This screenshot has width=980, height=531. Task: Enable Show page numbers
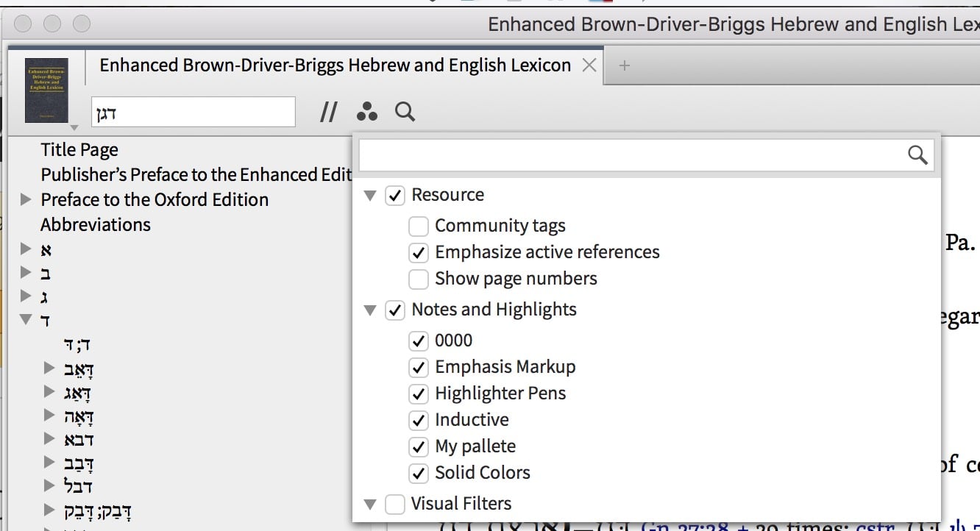tap(419, 279)
